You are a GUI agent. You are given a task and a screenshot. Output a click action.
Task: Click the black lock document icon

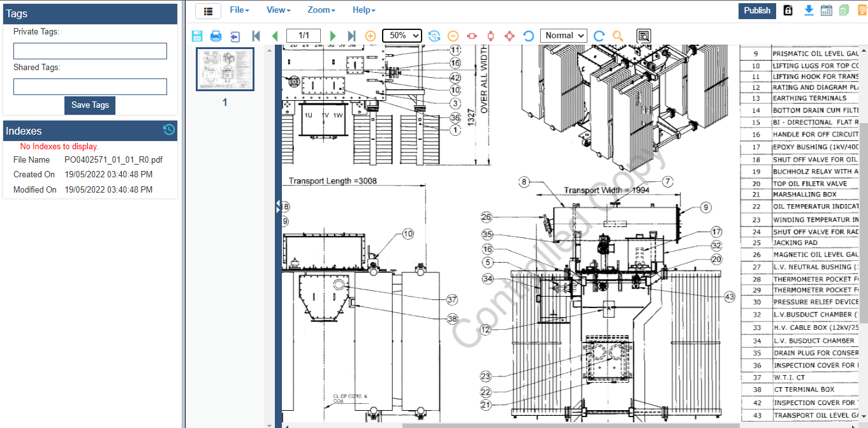[x=788, y=10]
